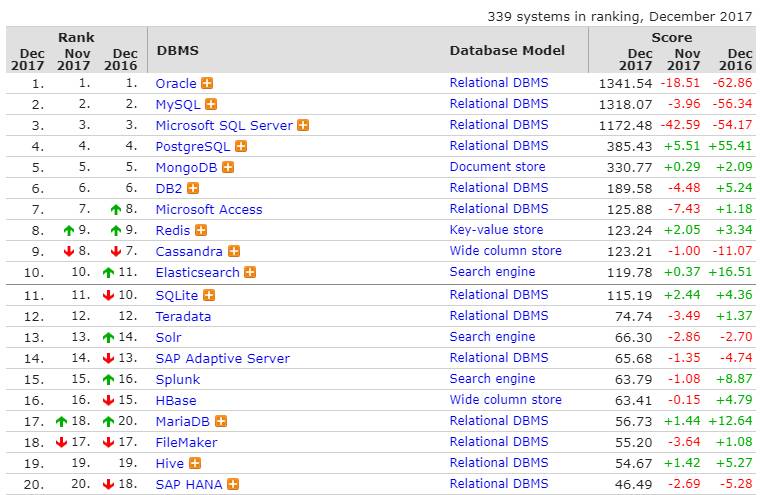Hit the plus icon beside SAP HANA
The image size is (766, 495).
(x=233, y=484)
